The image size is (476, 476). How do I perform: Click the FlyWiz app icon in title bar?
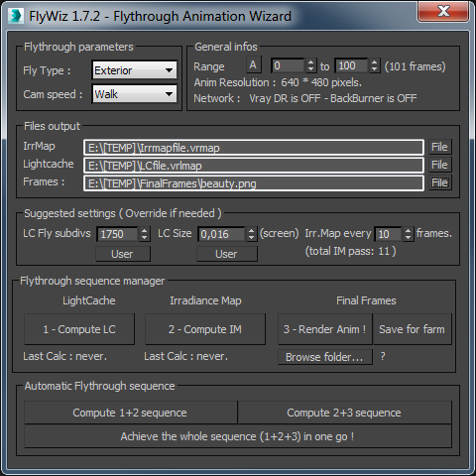pos(16,16)
